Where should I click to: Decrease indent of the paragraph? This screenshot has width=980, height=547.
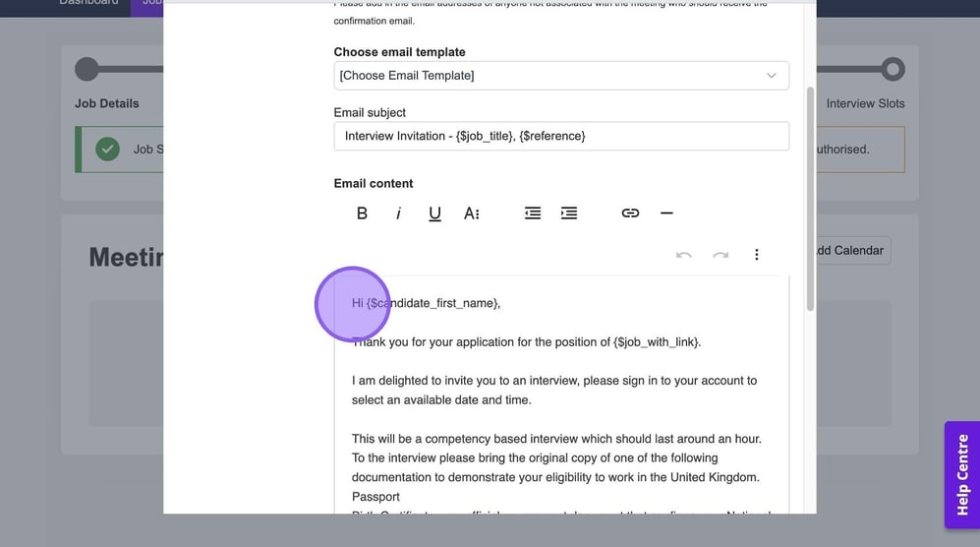coord(532,213)
